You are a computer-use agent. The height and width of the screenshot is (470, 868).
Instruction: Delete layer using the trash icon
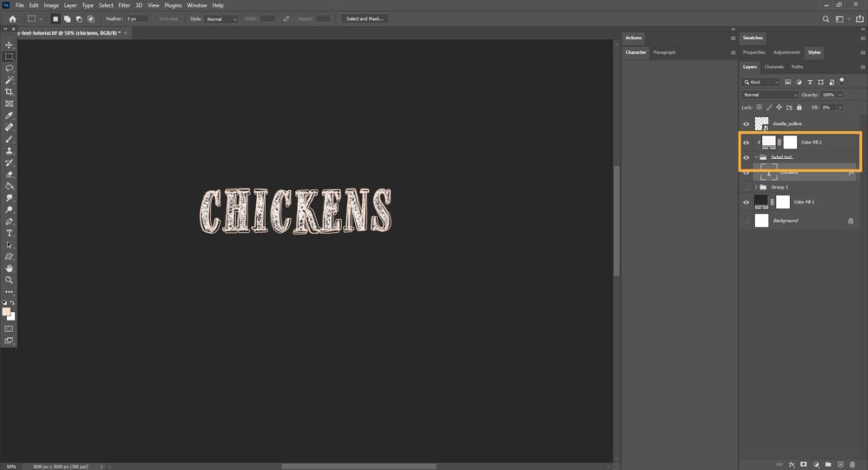[x=852, y=464]
